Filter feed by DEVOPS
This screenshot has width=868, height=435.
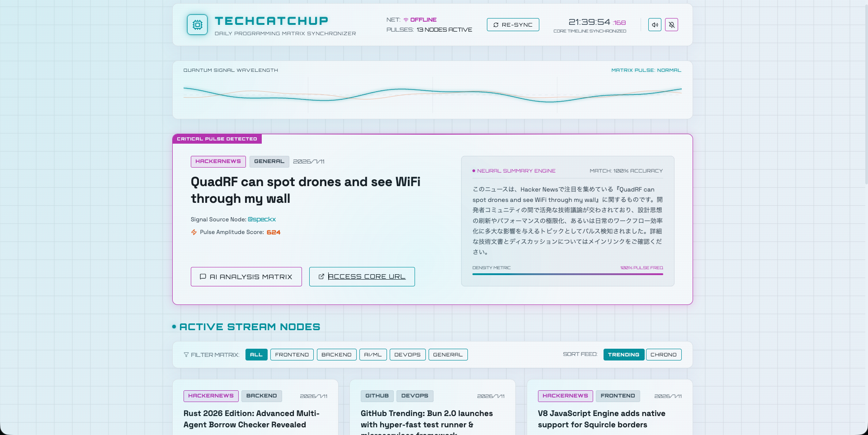(407, 355)
